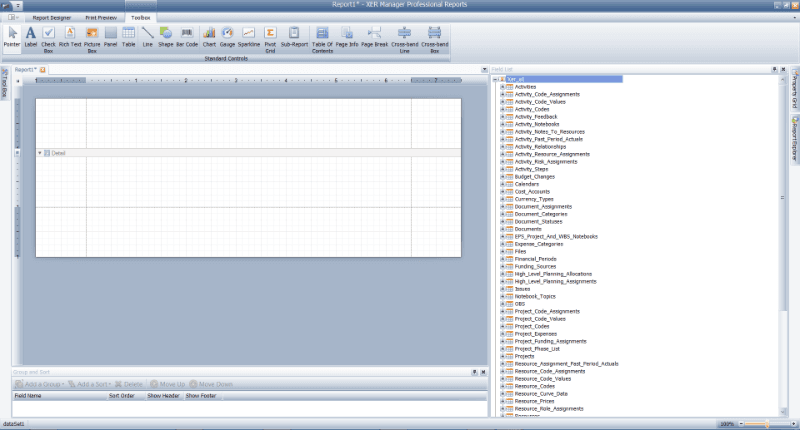800x430 pixels.
Task: Expand the Projects node
Action: click(502, 357)
